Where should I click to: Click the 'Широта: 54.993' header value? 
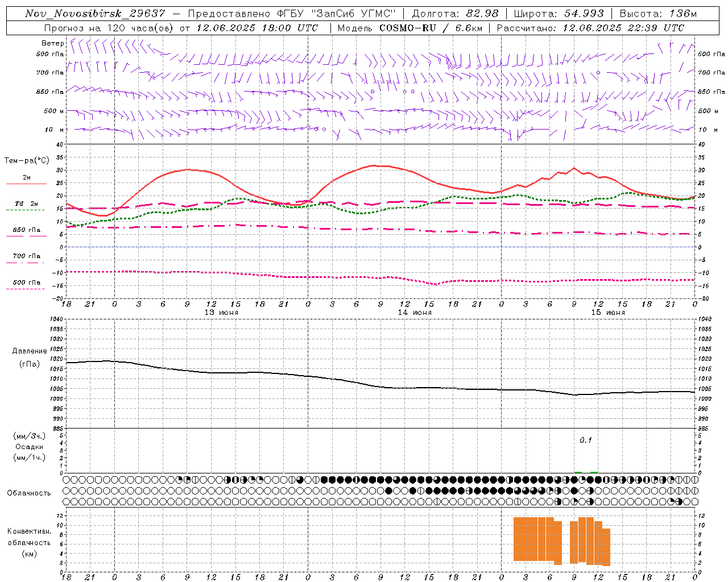[x=559, y=14]
